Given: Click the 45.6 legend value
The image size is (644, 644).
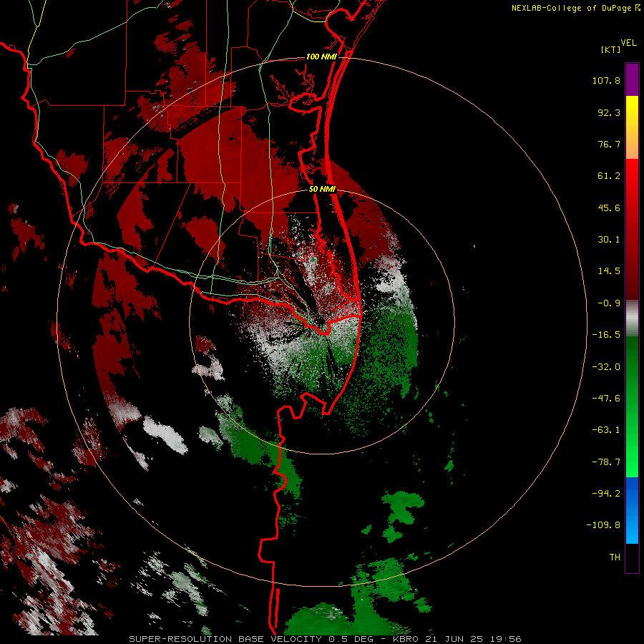Looking at the screenshot, I should click(609, 208).
